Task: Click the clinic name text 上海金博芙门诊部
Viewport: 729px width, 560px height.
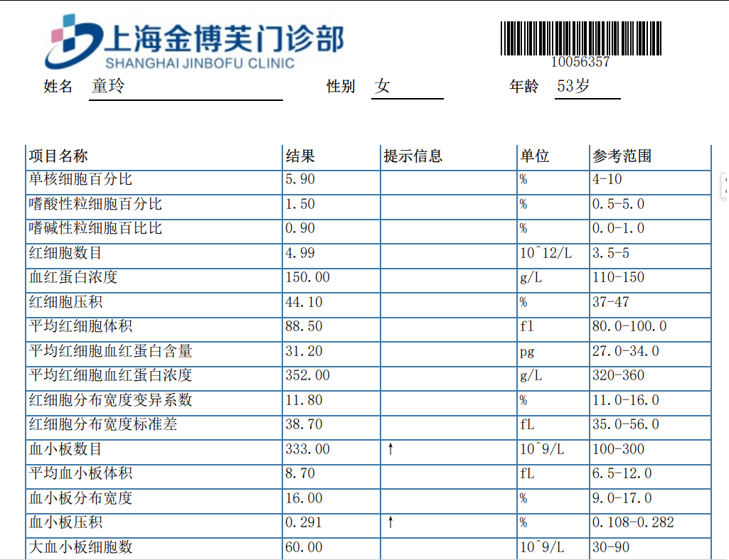Action: click(224, 39)
